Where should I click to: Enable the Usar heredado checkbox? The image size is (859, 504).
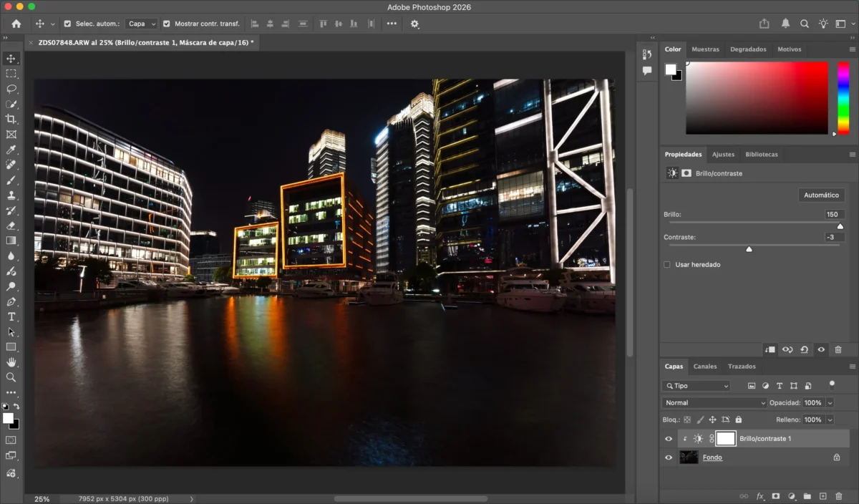(667, 265)
